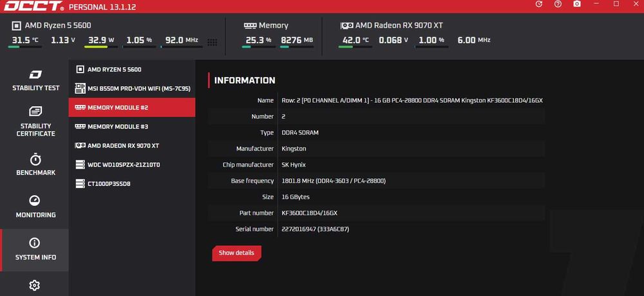Take a screenshot with the camera icon
The width and height of the screenshot is (644, 296).
click(577, 4)
